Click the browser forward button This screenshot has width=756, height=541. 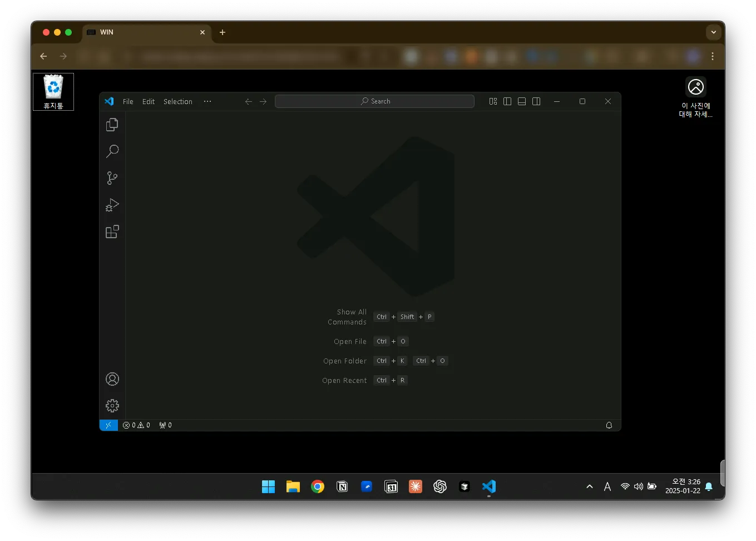63,56
